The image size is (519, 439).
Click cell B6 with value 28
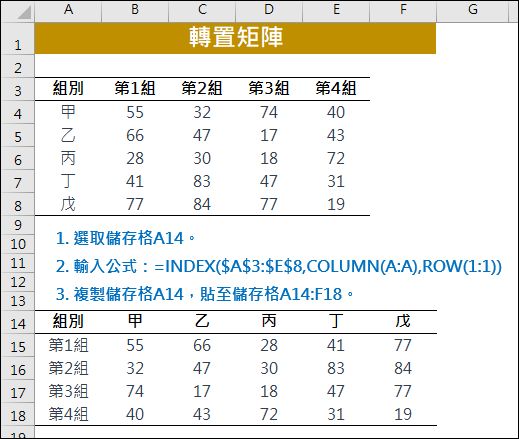click(x=135, y=158)
